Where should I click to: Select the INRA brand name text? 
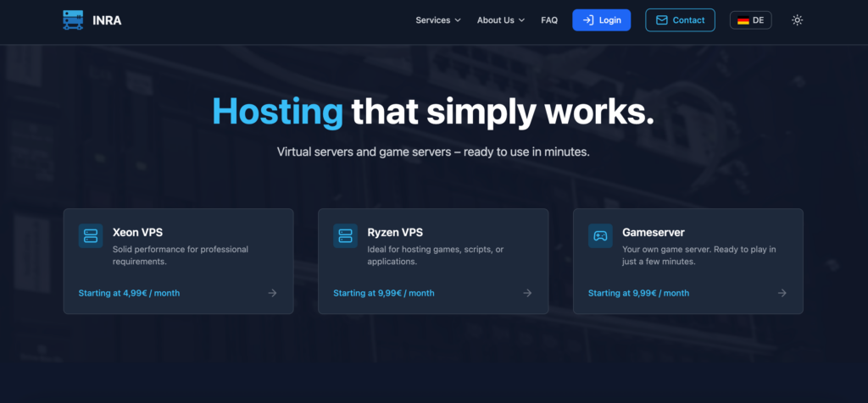(107, 20)
